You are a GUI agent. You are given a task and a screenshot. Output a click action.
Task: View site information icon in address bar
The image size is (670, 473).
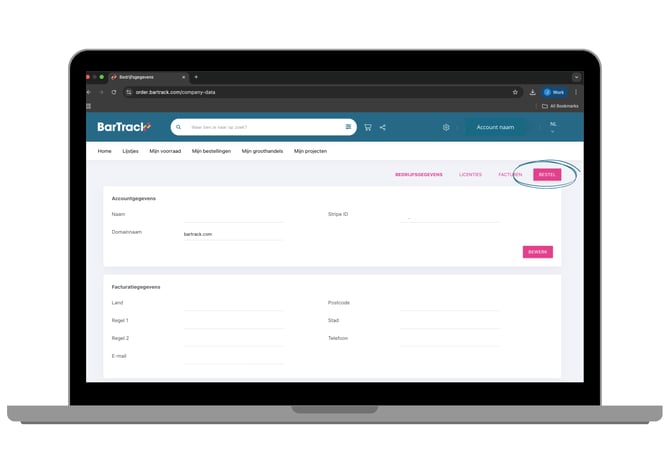click(x=129, y=92)
